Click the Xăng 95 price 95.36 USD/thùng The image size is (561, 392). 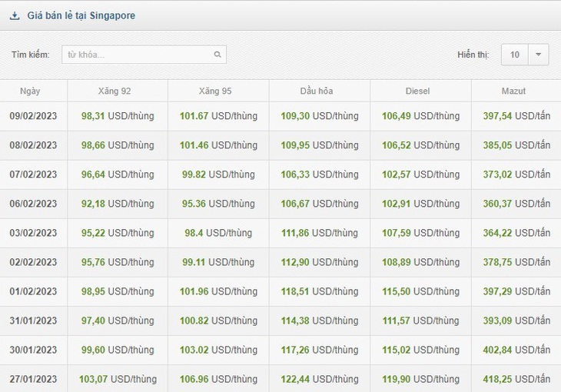click(218, 204)
